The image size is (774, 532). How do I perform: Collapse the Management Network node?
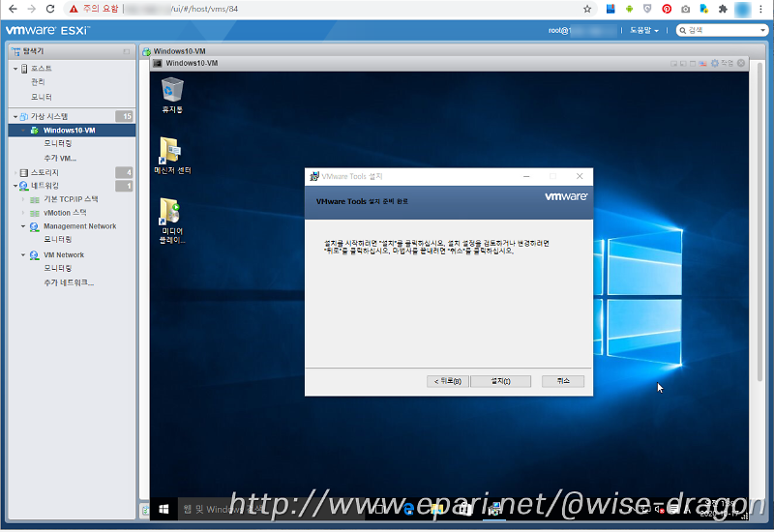pyautogui.click(x=22, y=226)
